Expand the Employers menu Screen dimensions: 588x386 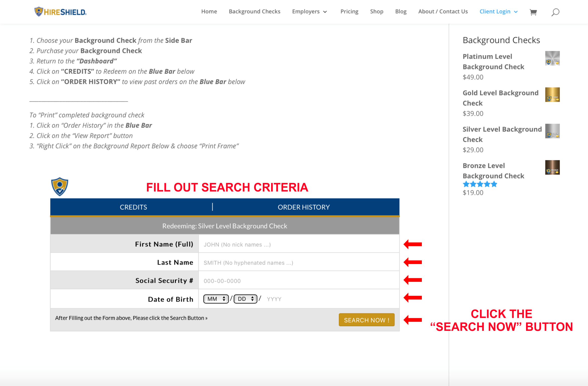coord(310,12)
